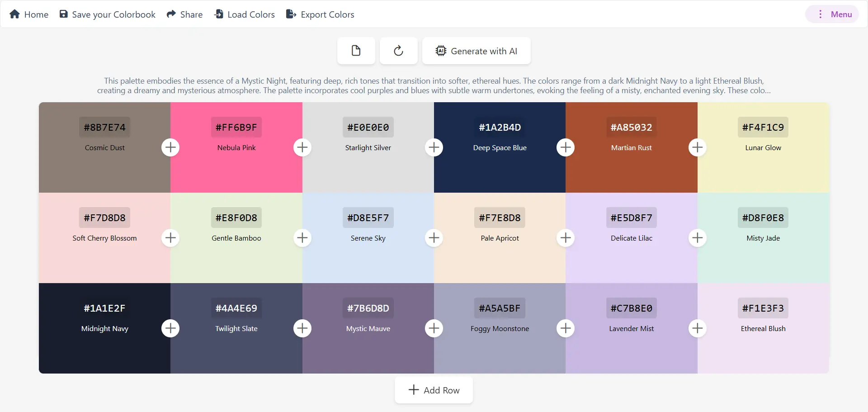Click the #8B7E74 hex code label

(104, 128)
